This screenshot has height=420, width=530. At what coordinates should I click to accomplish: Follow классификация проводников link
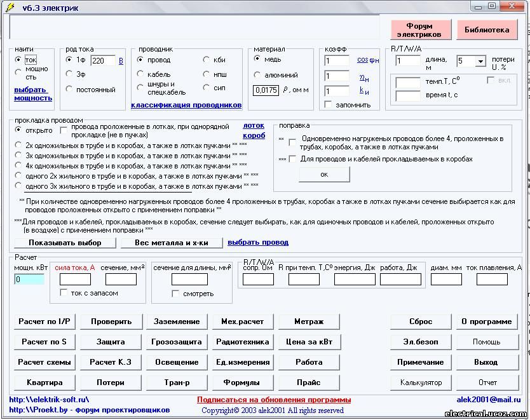(x=186, y=105)
